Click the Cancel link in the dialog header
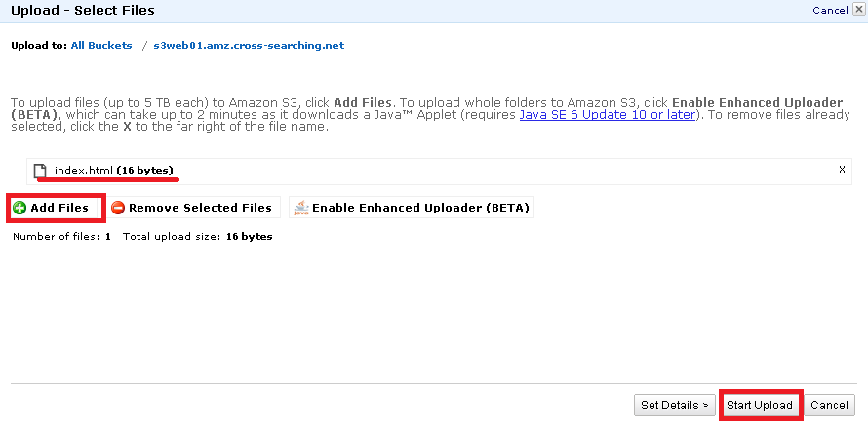 (830, 11)
